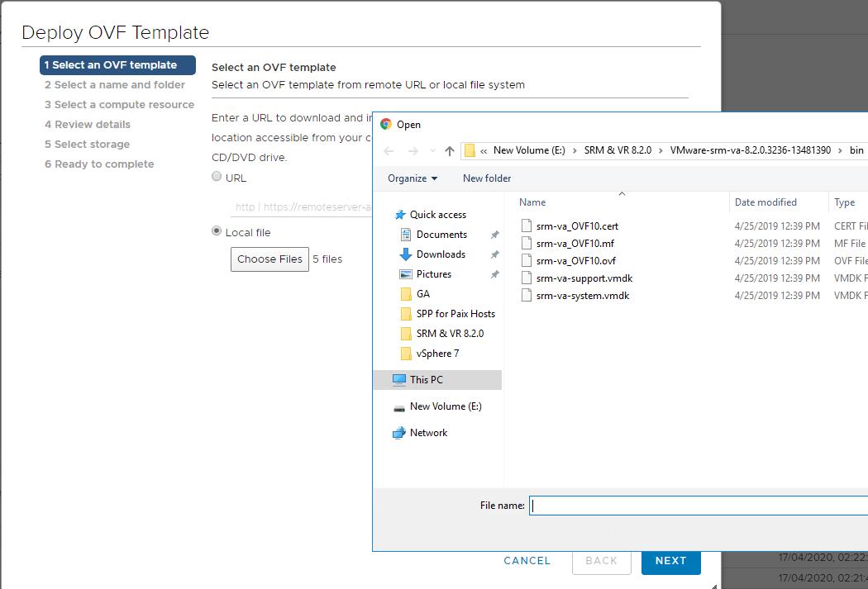This screenshot has height=589, width=868.
Task: Click file icon of srm-va-system.vmdk
Action: pos(527,296)
